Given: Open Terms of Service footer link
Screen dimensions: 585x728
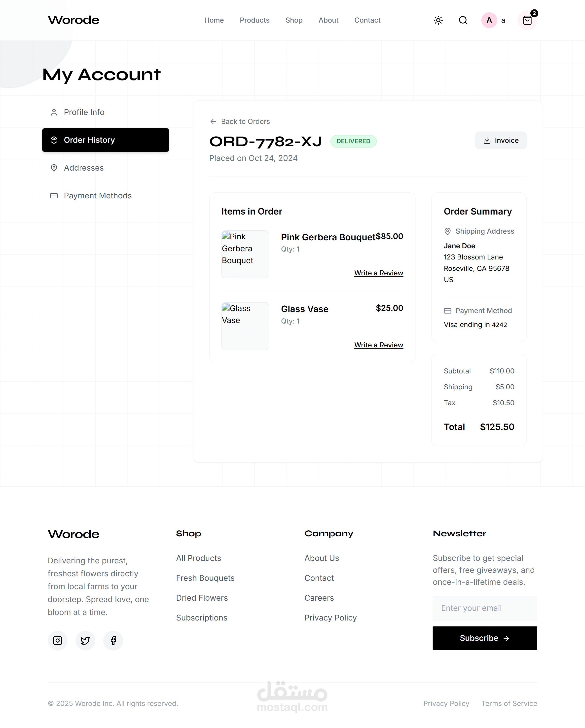Looking at the screenshot, I should coord(509,703).
